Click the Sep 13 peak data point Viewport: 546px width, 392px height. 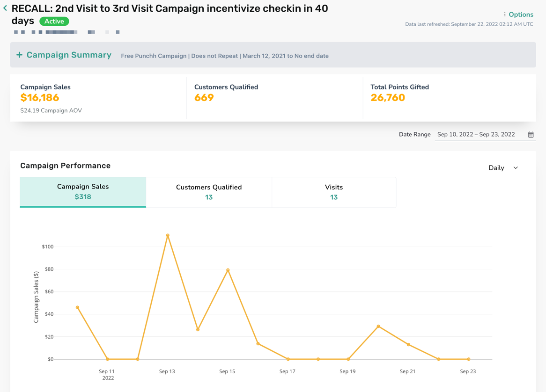pyautogui.click(x=168, y=235)
